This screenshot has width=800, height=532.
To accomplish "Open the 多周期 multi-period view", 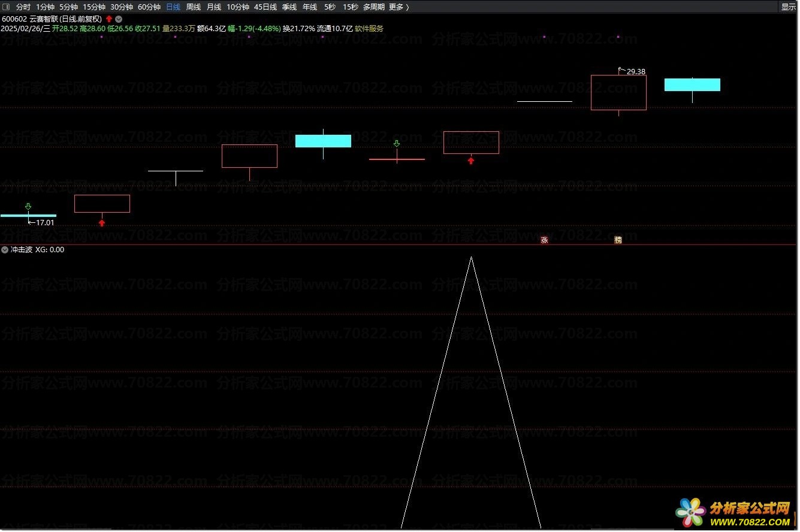I will (x=374, y=7).
